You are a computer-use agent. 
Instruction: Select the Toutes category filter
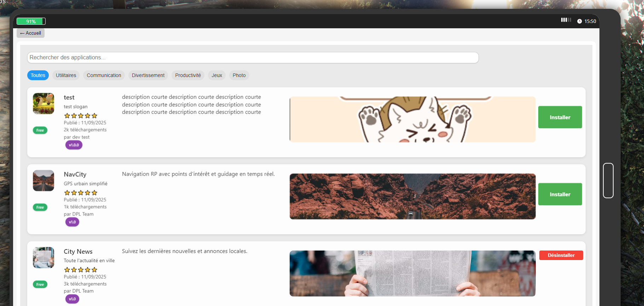tap(38, 75)
